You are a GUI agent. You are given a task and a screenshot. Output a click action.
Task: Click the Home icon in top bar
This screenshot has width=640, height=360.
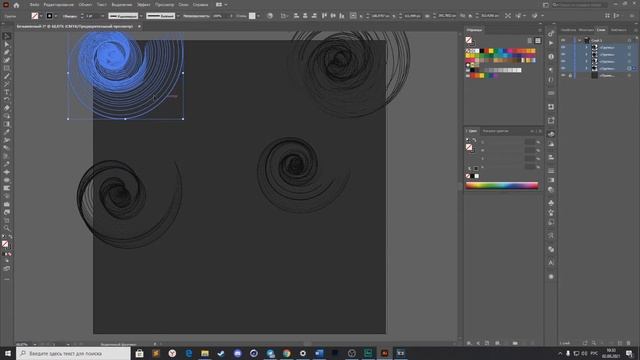coord(16,5)
